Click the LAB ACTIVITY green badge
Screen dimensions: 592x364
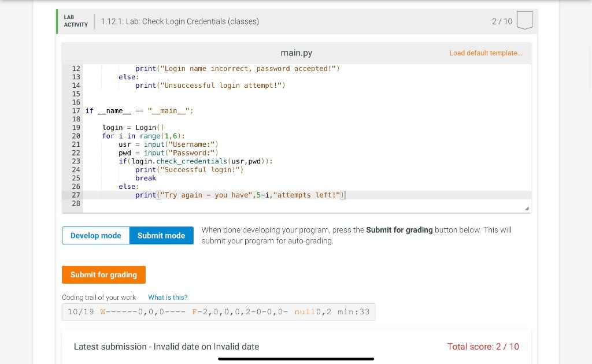(x=75, y=21)
